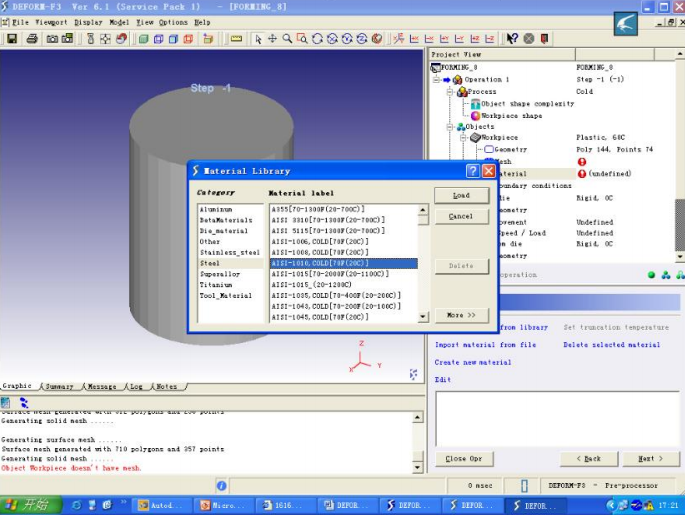Click the Save icon in toolbar

click(12, 39)
